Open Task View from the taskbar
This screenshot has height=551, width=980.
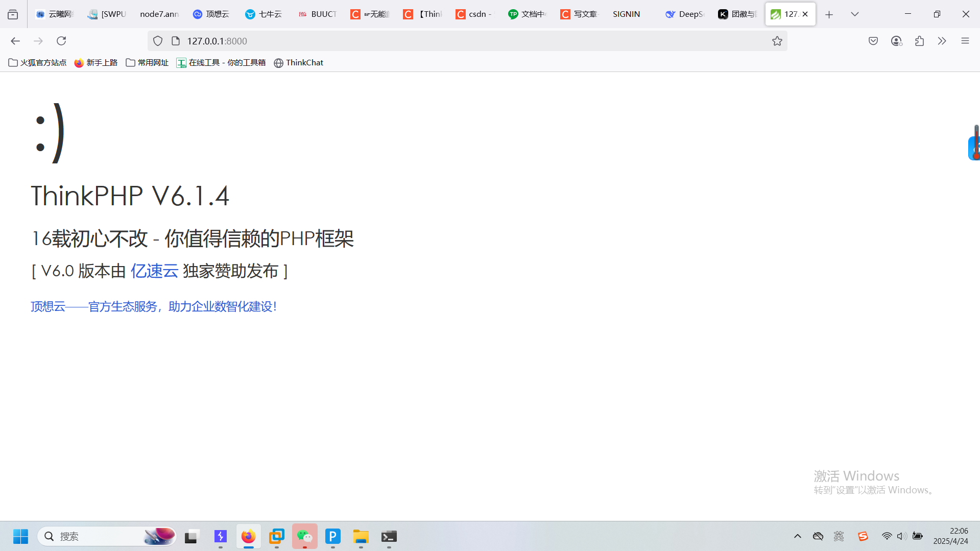click(191, 536)
